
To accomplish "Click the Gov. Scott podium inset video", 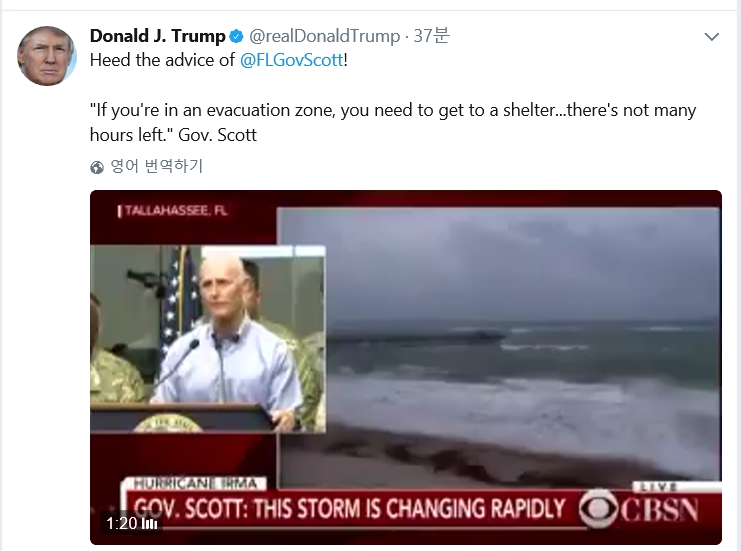I will coord(208,339).
